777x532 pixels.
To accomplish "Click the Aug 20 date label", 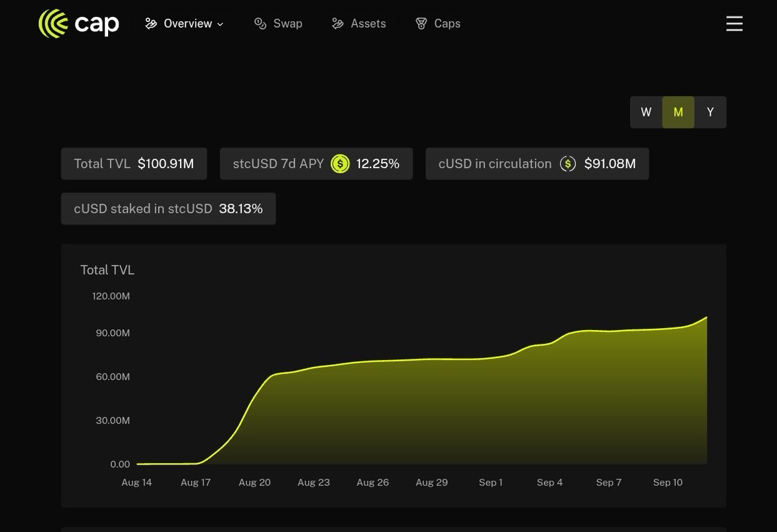I will [254, 482].
